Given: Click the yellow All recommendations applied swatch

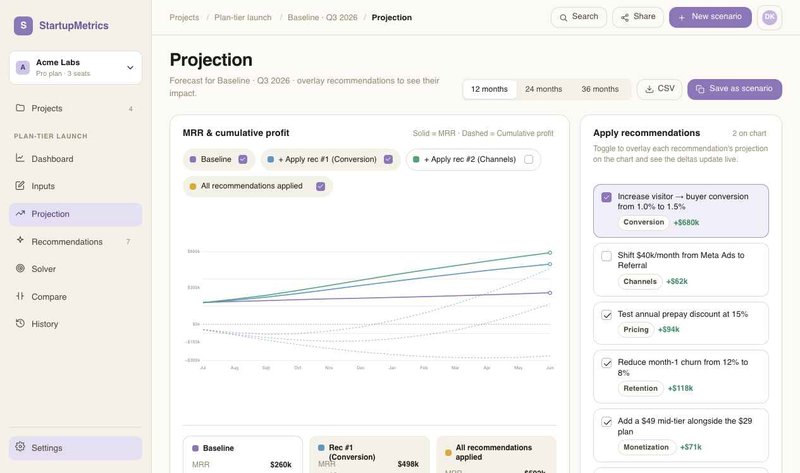Looking at the screenshot, I should 193,186.
